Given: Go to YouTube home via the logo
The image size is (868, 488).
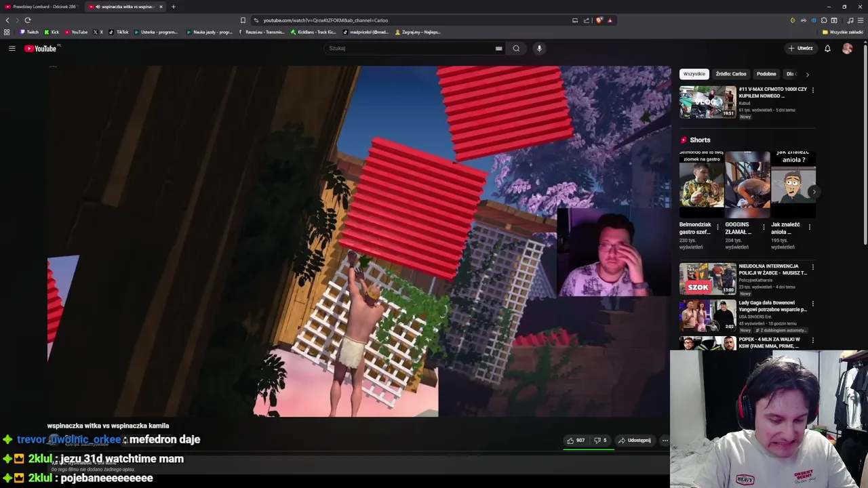Looking at the screenshot, I should pyautogui.click(x=41, y=48).
